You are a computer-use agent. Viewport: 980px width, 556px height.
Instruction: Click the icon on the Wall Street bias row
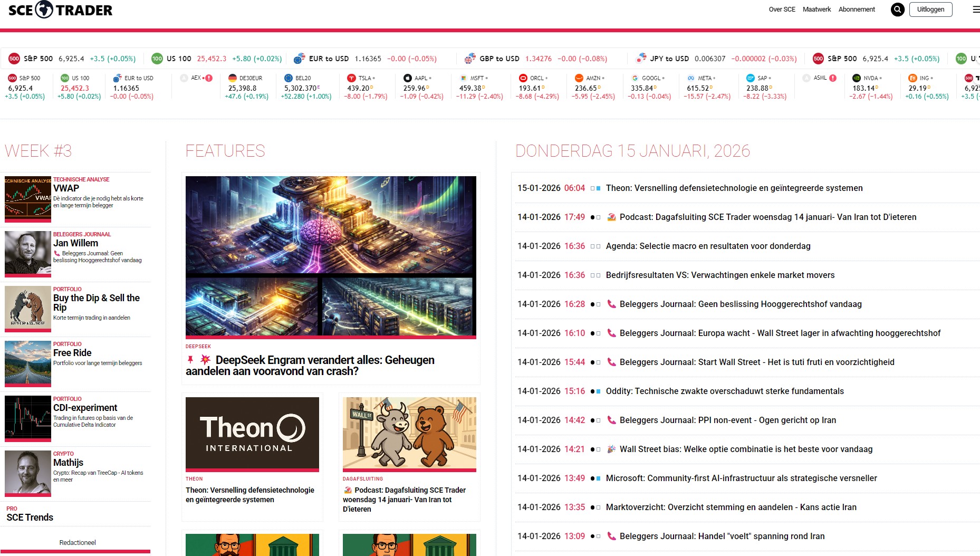click(611, 449)
